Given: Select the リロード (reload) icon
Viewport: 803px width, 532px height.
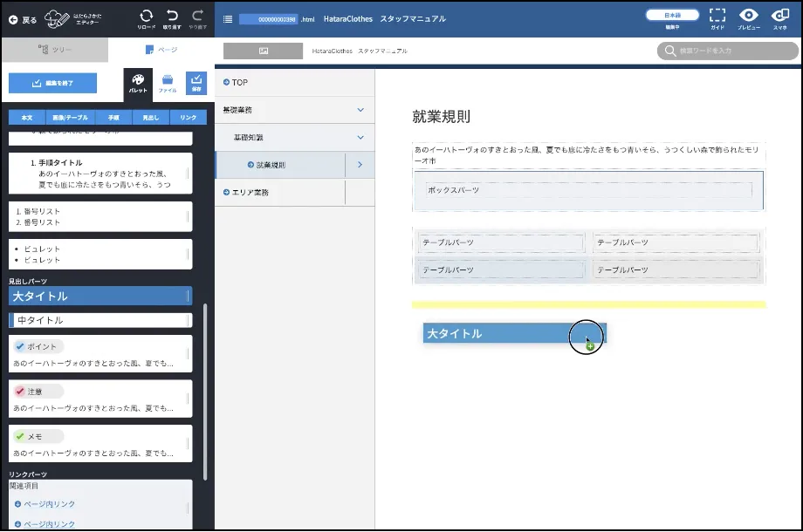Looking at the screenshot, I should point(147,17).
